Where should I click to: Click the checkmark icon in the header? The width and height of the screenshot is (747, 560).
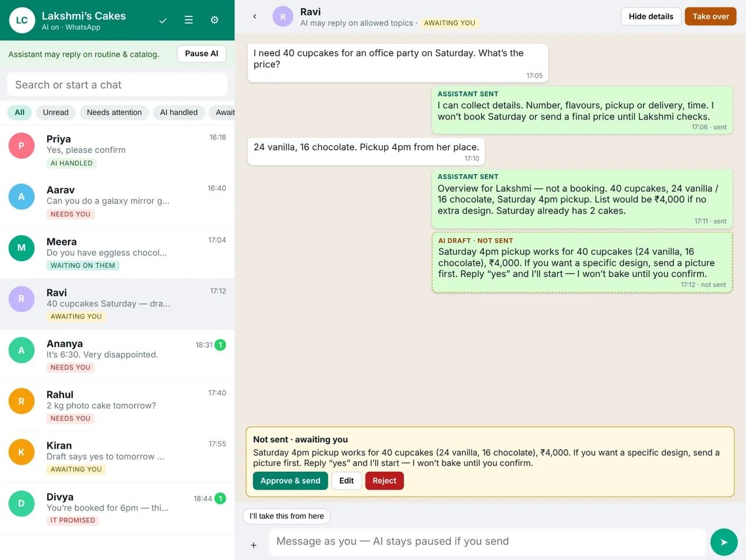163,20
